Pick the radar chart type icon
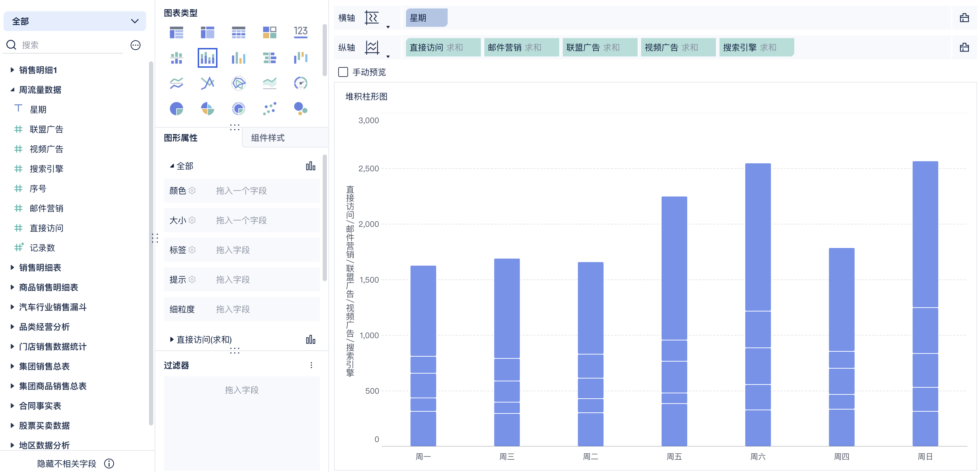Screen dimensions: 980x472 tap(239, 83)
